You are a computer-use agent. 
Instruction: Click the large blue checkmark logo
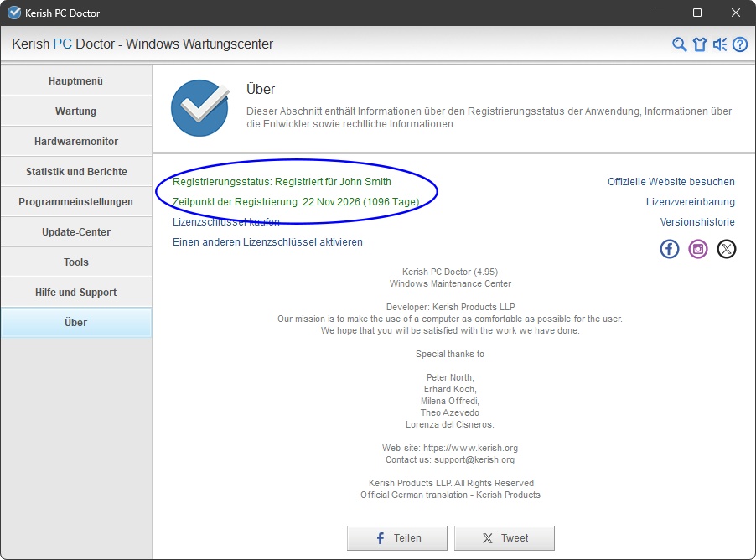coord(199,108)
